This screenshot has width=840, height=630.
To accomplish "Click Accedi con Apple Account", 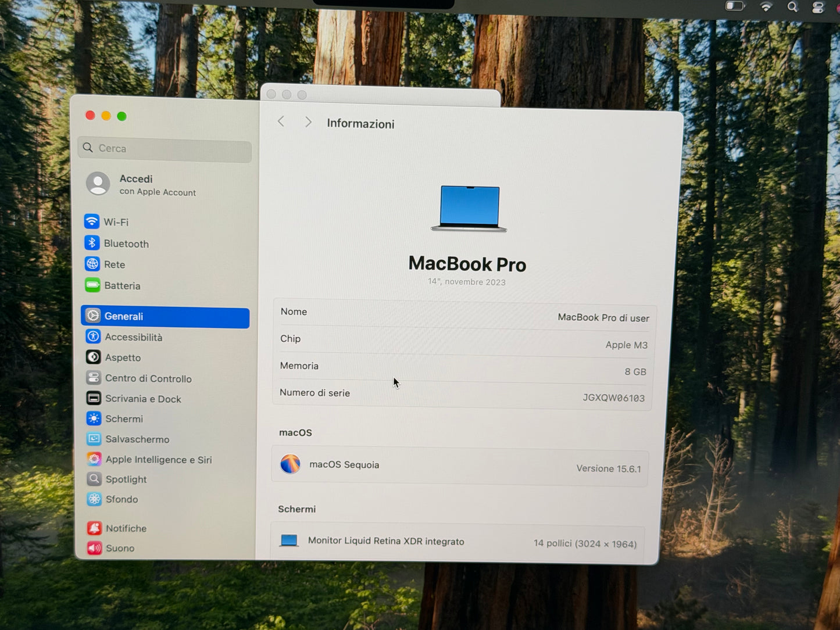I will coord(158,185).
